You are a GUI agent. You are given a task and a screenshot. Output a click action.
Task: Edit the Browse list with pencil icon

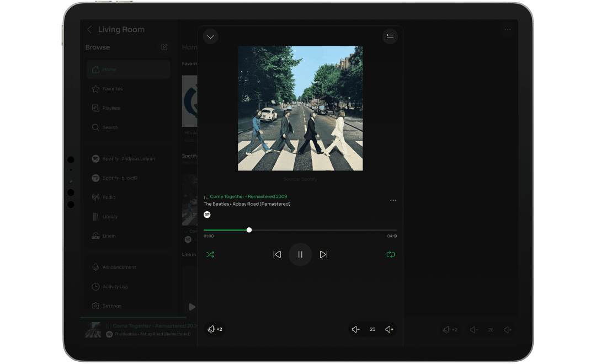(164, 47)
